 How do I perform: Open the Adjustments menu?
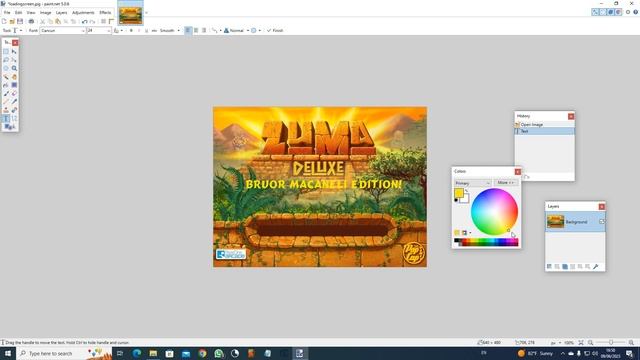point(83,13)
